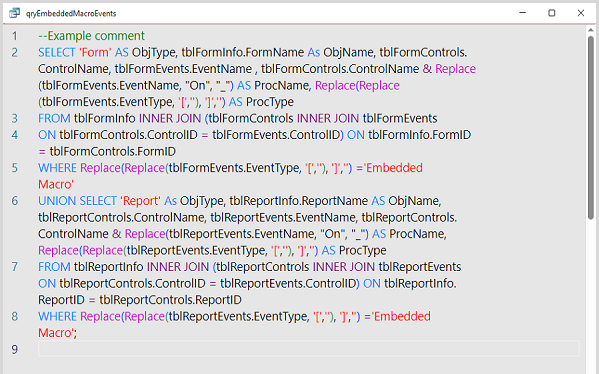Click 'tblReportControls.ReportID' text under line 7

click(x=170, y=300)
